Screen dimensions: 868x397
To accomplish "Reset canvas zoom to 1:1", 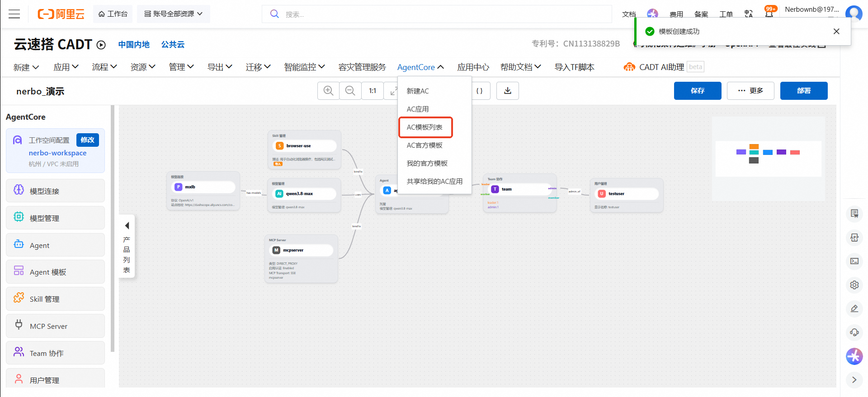I will click(x=373, y=91).
